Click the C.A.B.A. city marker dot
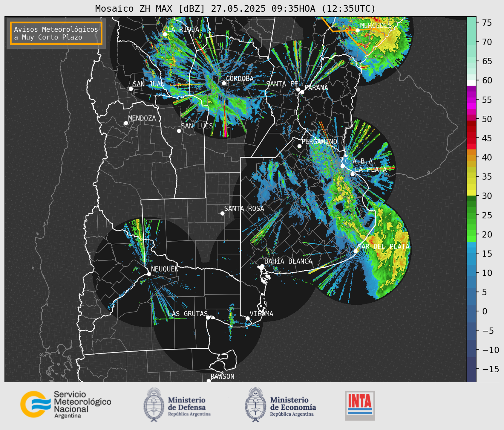The width and height of the screenshot is (504, 430). pos(343,166)
